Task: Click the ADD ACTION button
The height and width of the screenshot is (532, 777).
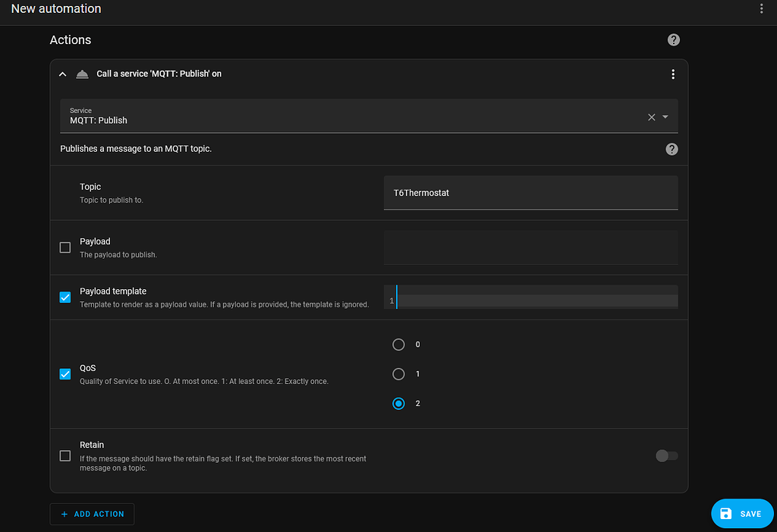Action: (x=92, y=514)
